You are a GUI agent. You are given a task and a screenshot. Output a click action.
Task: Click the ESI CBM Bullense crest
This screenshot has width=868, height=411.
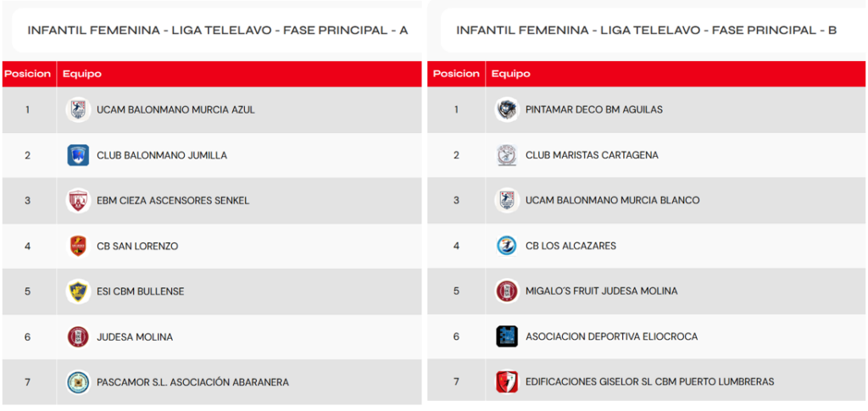[78, 292]
